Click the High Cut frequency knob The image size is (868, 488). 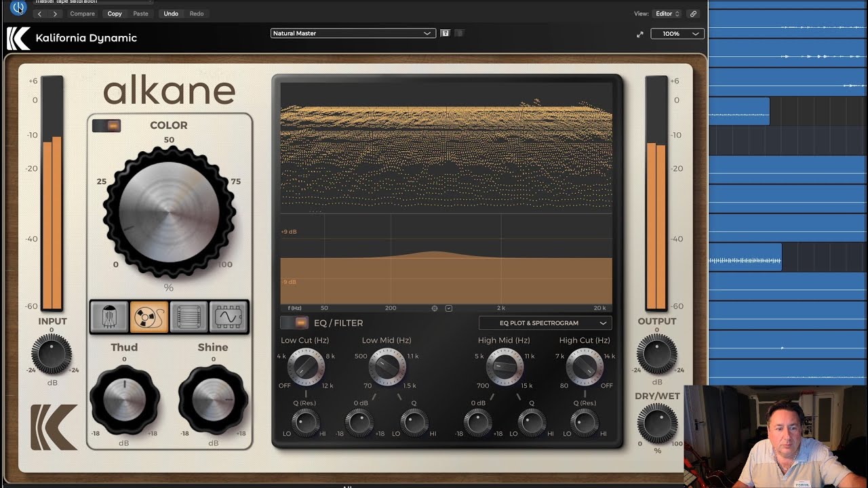[x=585, y=367]
